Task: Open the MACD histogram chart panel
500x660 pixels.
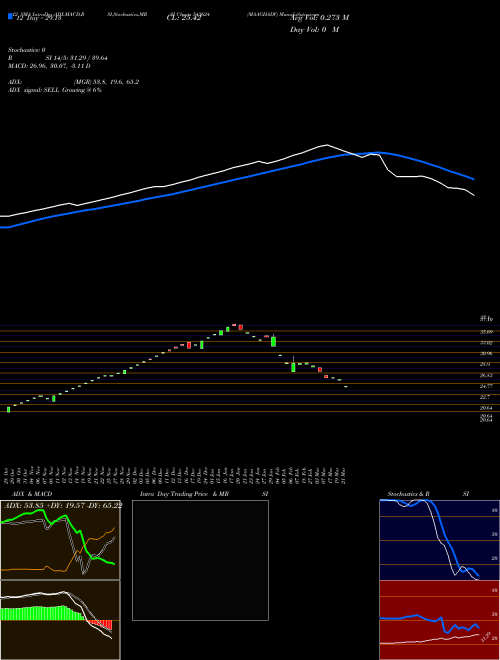Action: coord(60,620)
